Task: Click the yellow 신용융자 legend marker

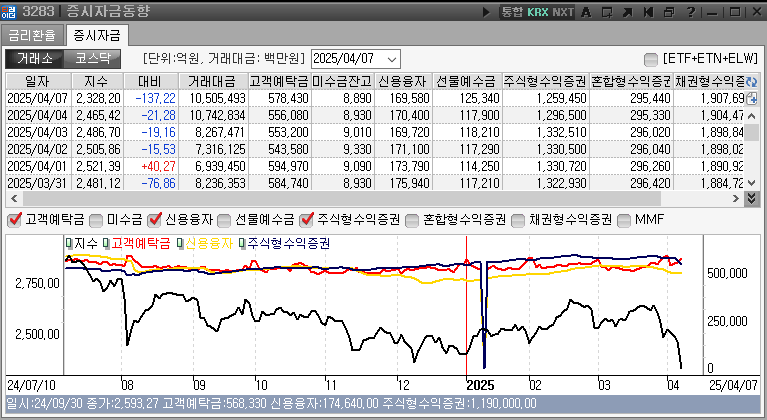Action: pos(180,243)
